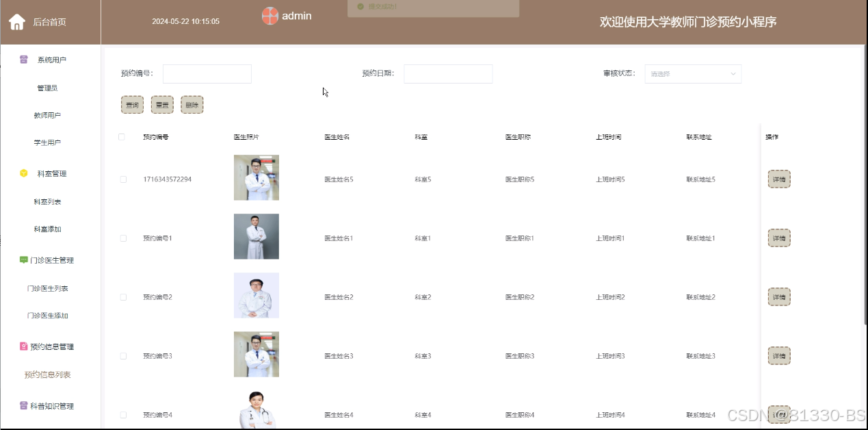The image size is (868, 430).
Task: Click the home icon beside 后台首页
Action: pyautogui.click(x=17, y=22)
